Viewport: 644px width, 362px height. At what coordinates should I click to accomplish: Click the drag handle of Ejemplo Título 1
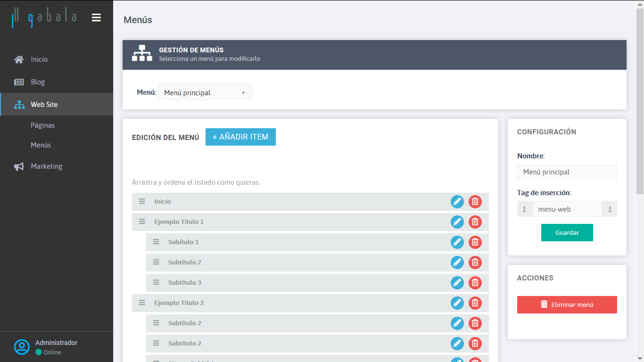[142, 222]
